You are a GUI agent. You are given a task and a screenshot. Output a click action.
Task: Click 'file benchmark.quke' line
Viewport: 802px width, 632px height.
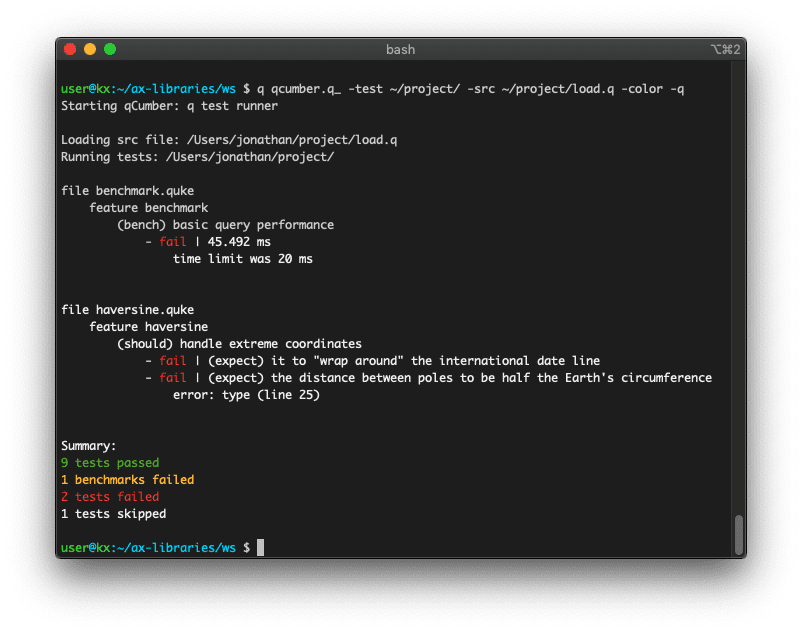pyautogui.click(x=127, y=191)
